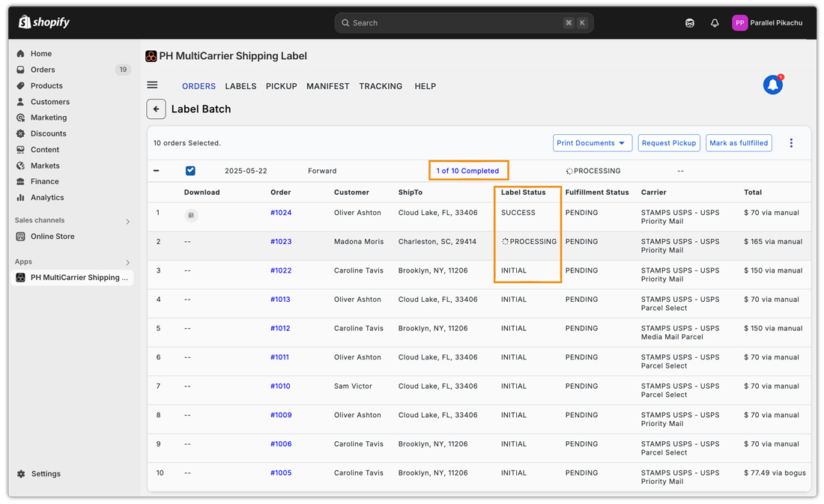Click the Shopify logo

tap(44, 22)
